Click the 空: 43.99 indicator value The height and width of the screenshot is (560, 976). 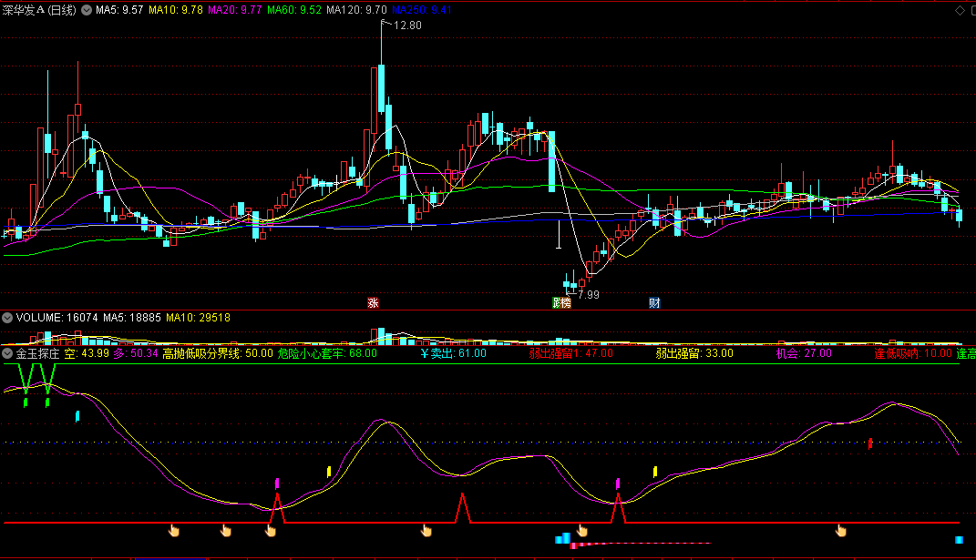coord(87,353)
